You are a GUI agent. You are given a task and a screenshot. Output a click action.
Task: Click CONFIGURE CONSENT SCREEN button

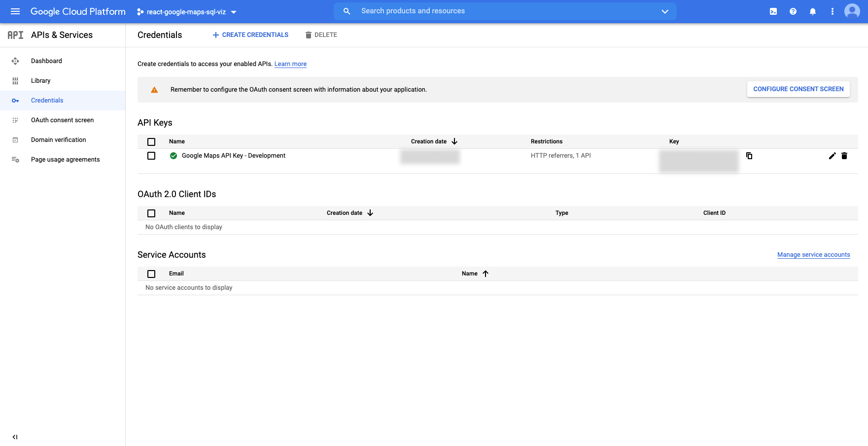click(798, 89)
